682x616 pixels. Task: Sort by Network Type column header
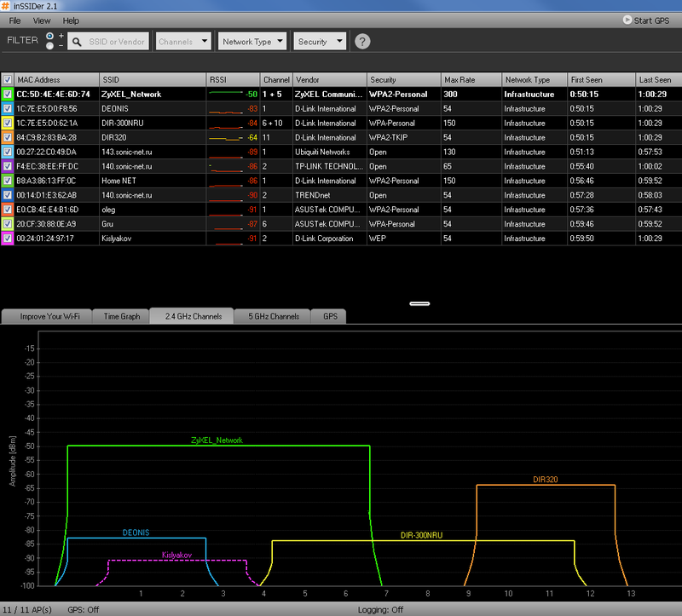(535, 79)
